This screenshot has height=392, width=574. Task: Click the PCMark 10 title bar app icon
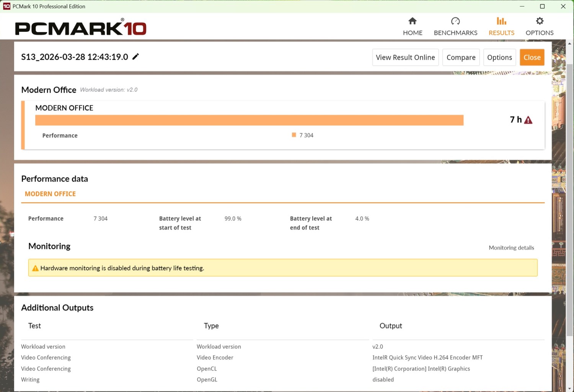7,6
